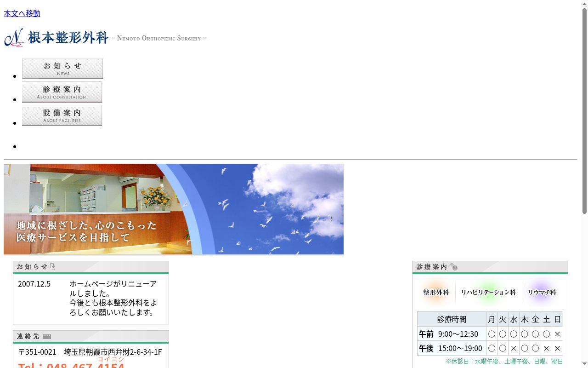
Task: Click the 診療時間 table header
Action: 452,319
